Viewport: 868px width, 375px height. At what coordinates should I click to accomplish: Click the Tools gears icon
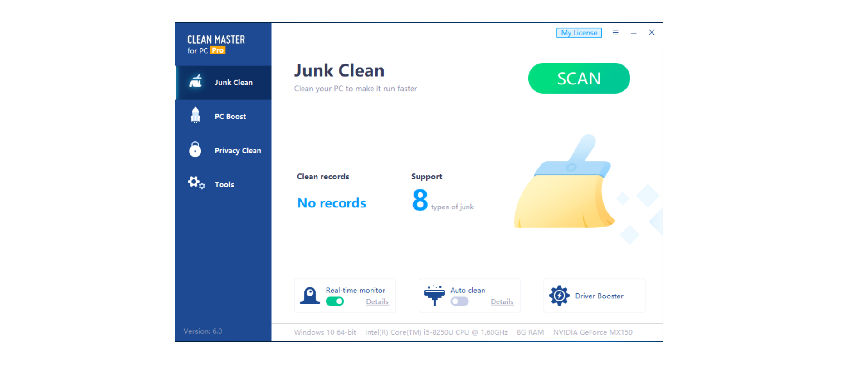click(x=196, y=183)
